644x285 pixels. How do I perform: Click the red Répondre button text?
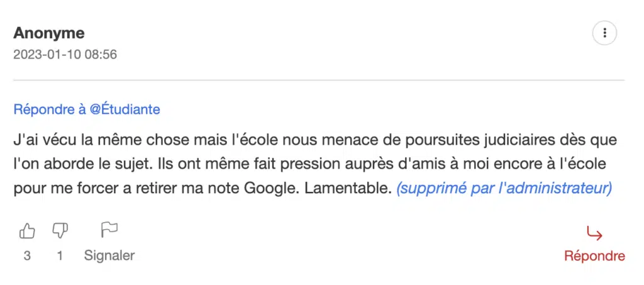tap(594, 256)
